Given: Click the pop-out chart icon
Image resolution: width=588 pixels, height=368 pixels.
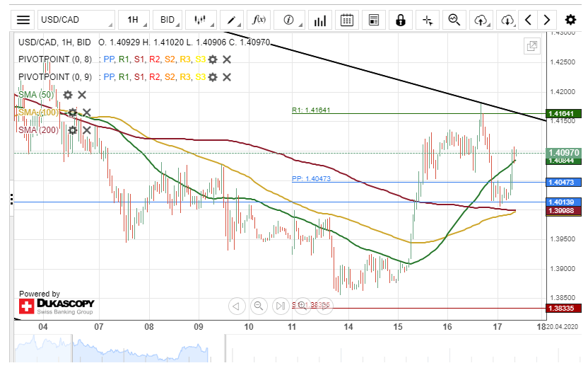Looking at the screenshot, I should pos(531,47).
